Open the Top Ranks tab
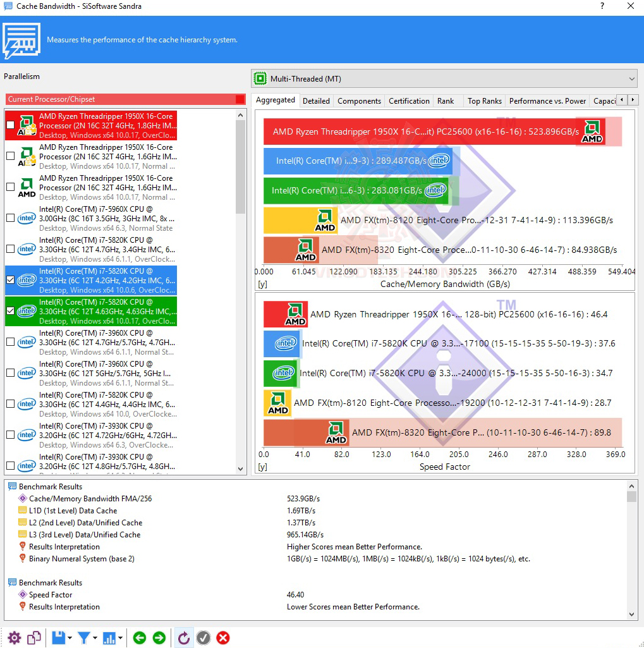 [x=484, y=101]
